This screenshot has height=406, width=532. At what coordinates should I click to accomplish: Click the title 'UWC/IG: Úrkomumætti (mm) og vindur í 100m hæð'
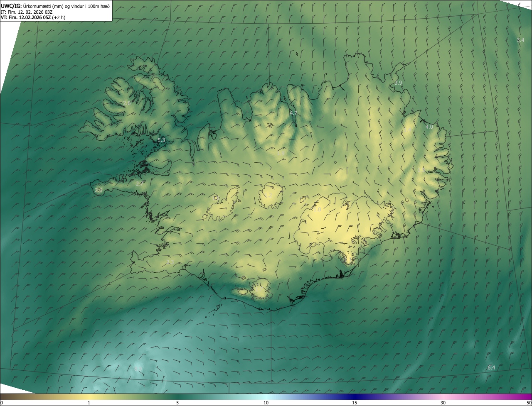pyautogui.click(x=55, y=6)
